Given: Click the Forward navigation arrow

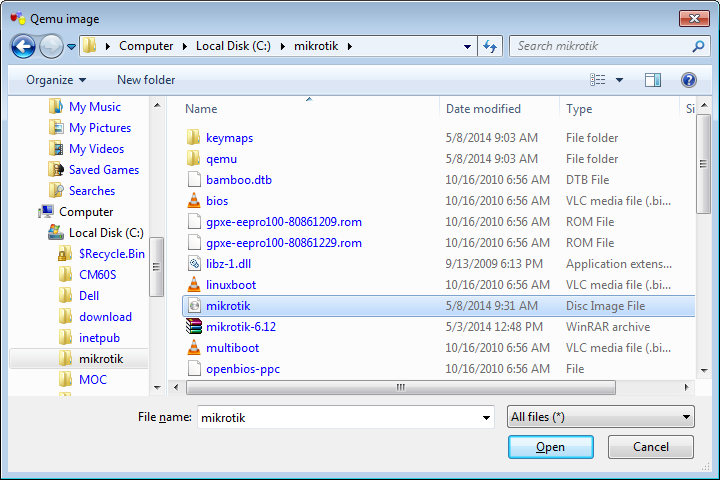Looking at the screenshot, I should tap(51, 46).
